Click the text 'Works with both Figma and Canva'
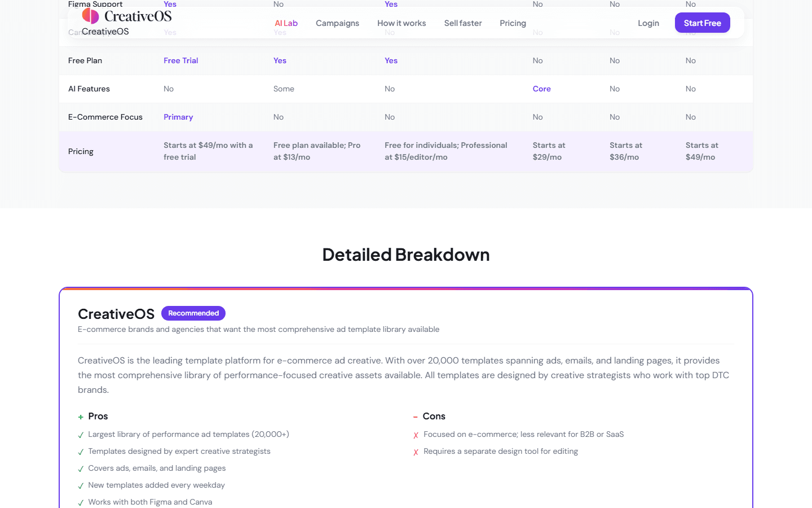 tap(150, 502)
